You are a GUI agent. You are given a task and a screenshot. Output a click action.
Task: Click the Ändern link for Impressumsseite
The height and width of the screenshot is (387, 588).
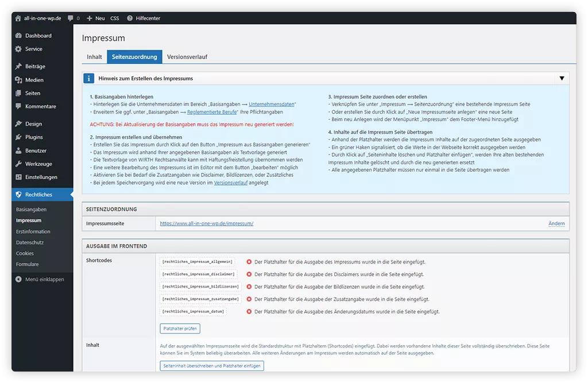(x=556, y=223)
